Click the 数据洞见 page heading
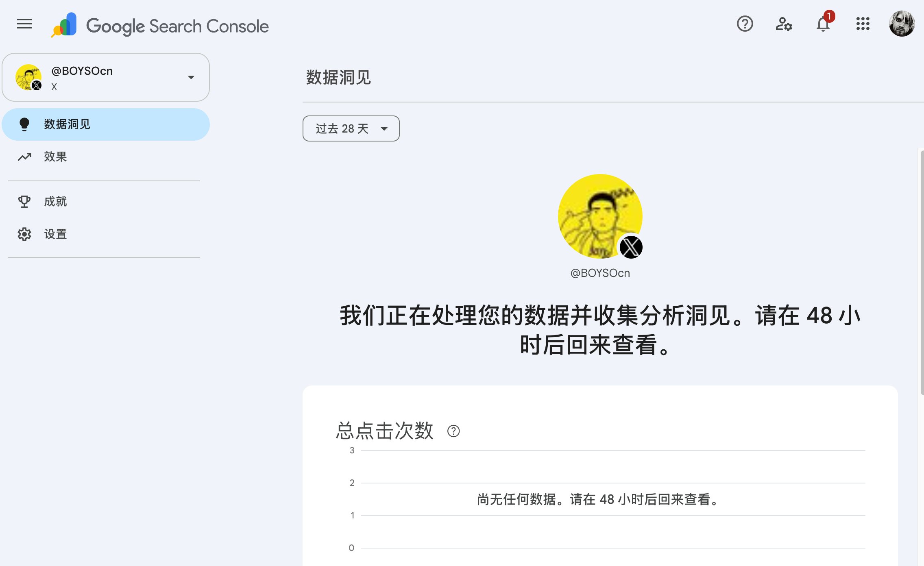The image size is (924, 566). pyautogui.click(x=338, y=77)
